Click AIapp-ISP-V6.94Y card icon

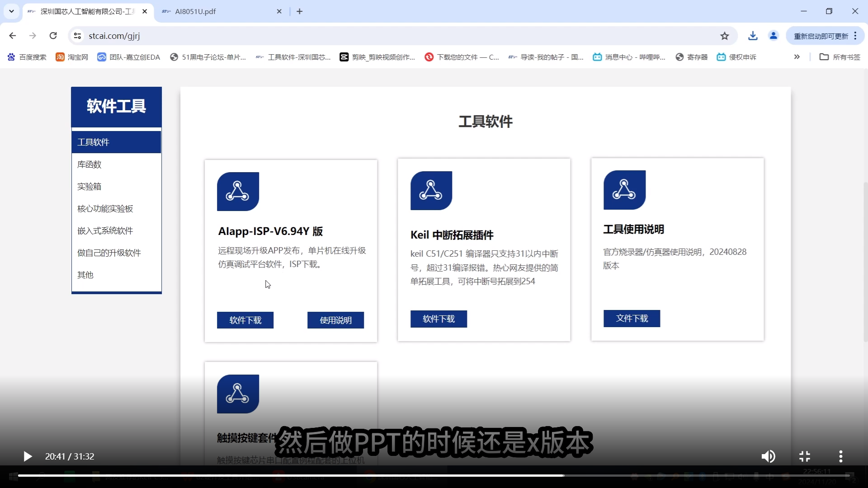(238, 192)
